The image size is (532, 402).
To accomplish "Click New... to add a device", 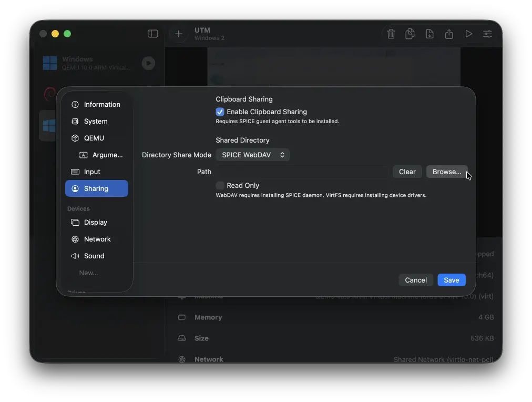I will 88,273.
